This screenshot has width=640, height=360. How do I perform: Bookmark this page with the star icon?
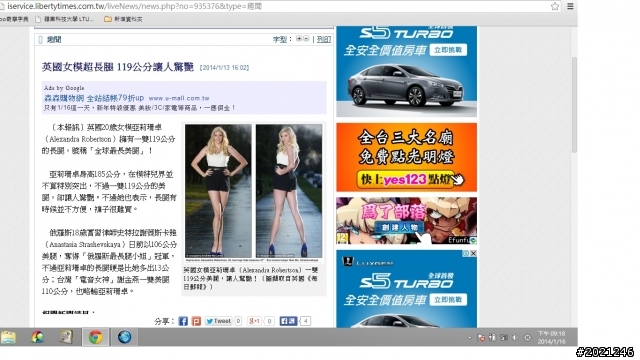(555, 6)
